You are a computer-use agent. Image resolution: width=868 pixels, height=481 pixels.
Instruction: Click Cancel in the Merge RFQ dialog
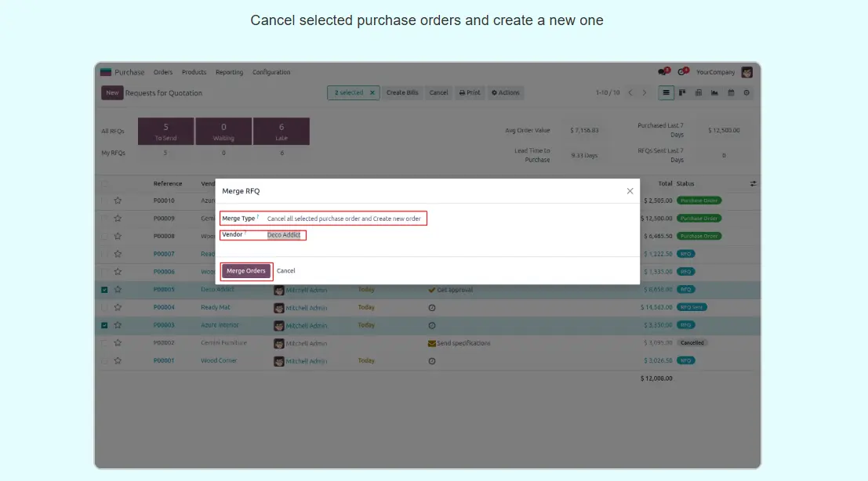click(x=286, y=271)
